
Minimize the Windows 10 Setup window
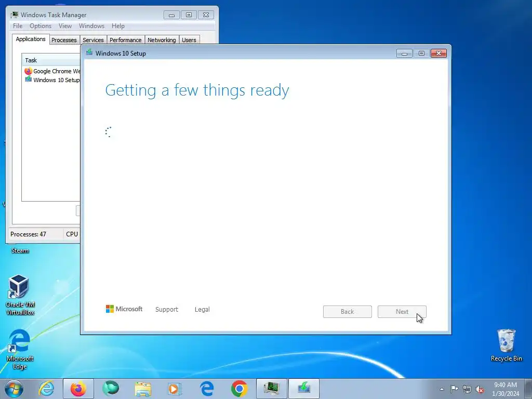coord(404,54)
